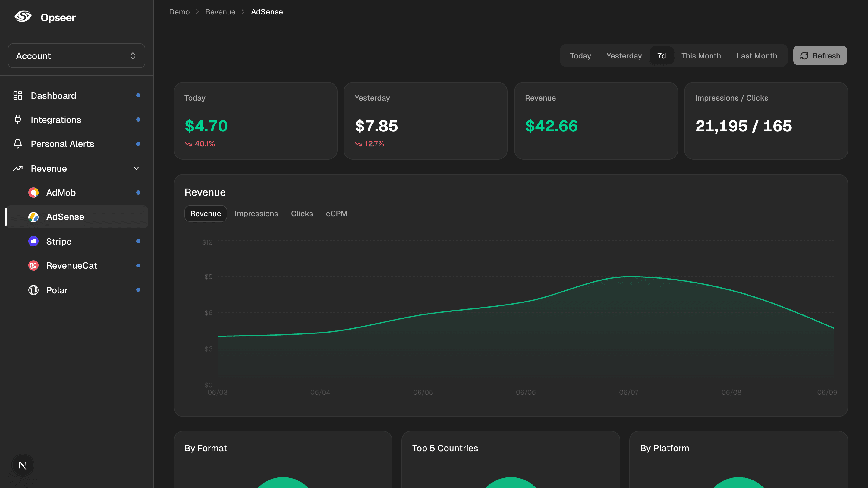Click the By Format card heading
The height and width of the screenshot is (488, 868).
coord(206,448)
